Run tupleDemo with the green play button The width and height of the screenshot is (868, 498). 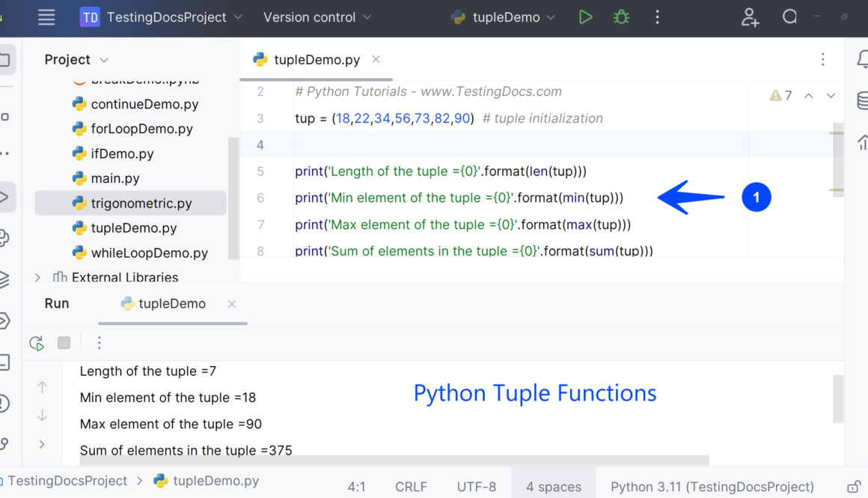coord(585,17)
